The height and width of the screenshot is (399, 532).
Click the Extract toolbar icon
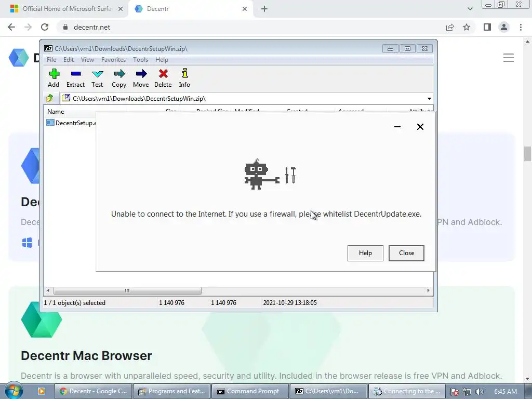point(75,78)
